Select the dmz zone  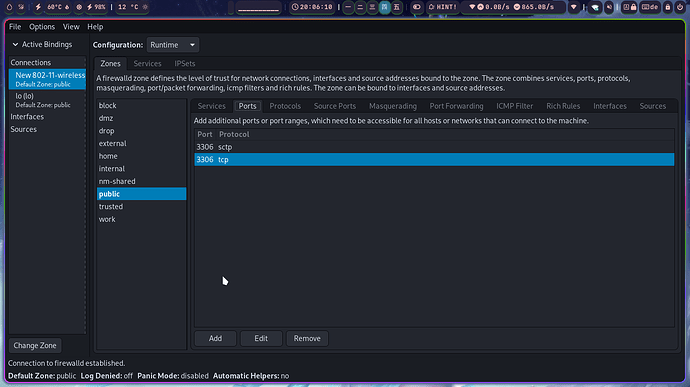tap(142, 118)
